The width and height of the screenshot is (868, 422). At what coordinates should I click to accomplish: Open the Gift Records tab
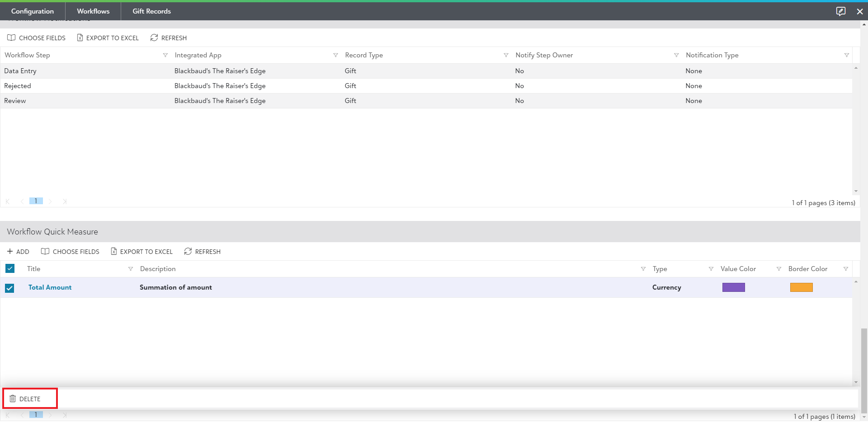click(151, 11)
